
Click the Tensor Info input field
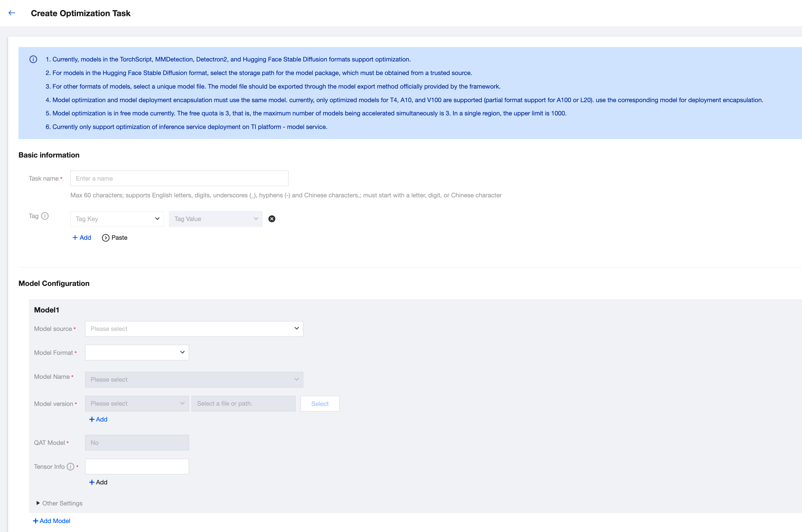point(137,467)
